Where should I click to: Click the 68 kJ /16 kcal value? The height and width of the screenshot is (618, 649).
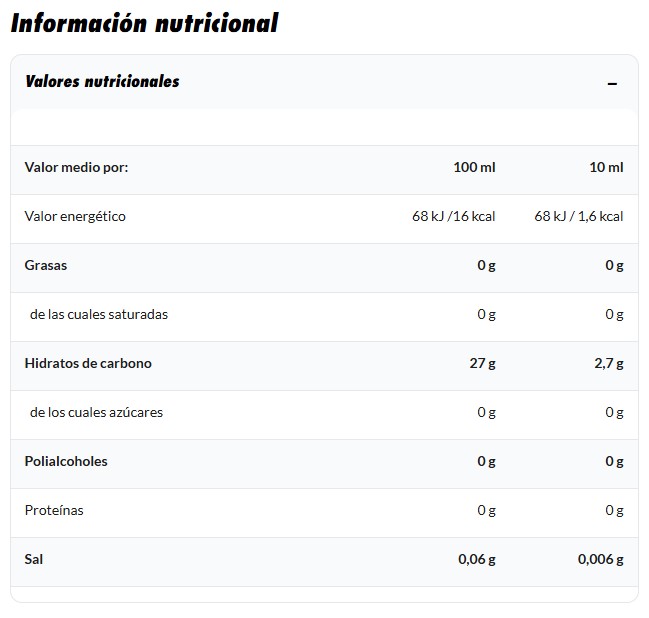pyautogui.click(x=446, y=216)
